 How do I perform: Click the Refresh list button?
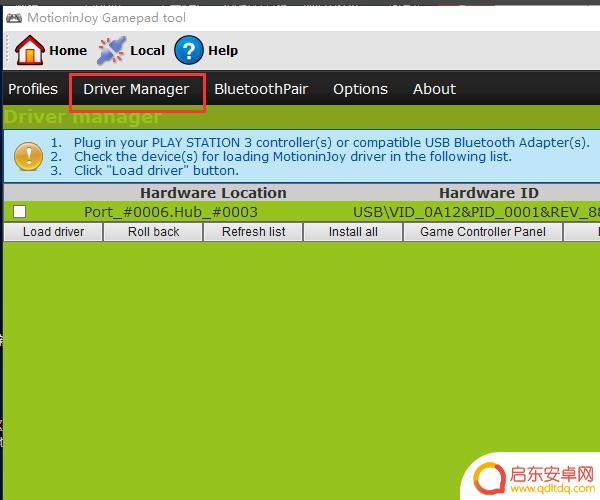(253, 232)
